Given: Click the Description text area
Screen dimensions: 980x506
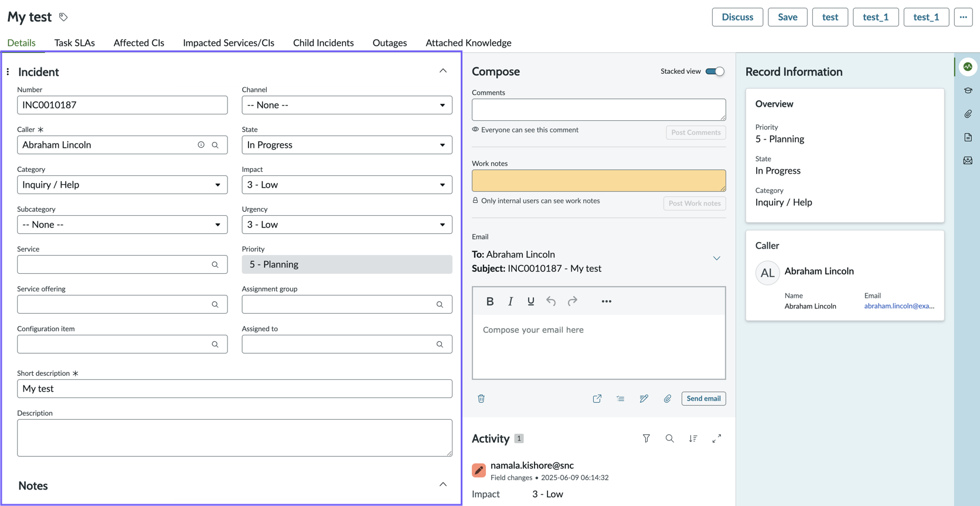Looking at the screenshot, I should [x=235, y=438].
